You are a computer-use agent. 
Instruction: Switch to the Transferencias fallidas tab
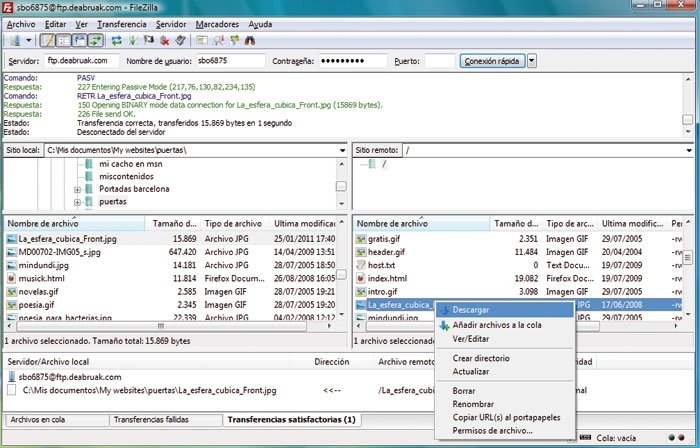[x=166, y=419]
